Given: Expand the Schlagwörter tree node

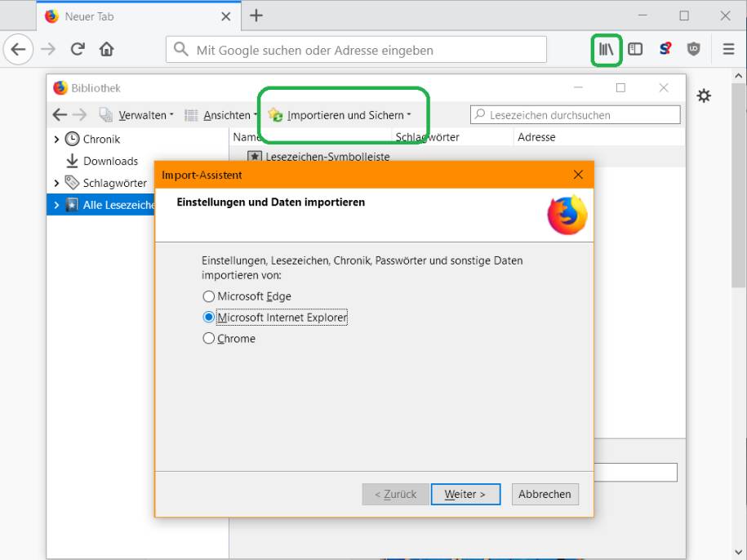Looking at the screenshot, I should (x=56, y=183).
